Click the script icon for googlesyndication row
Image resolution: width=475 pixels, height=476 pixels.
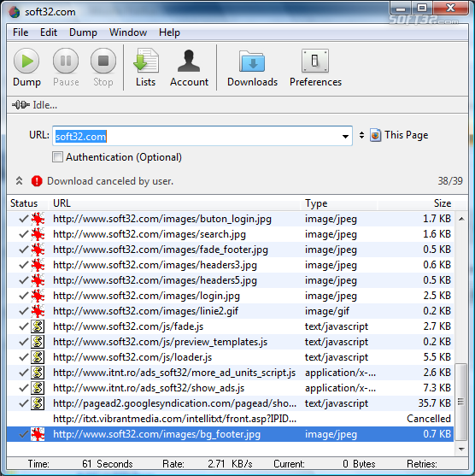point(38,403)
